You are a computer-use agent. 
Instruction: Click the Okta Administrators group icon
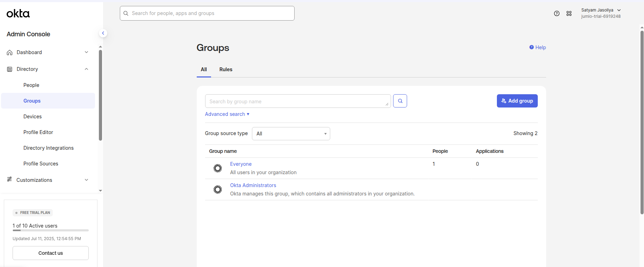click(218, 190)
